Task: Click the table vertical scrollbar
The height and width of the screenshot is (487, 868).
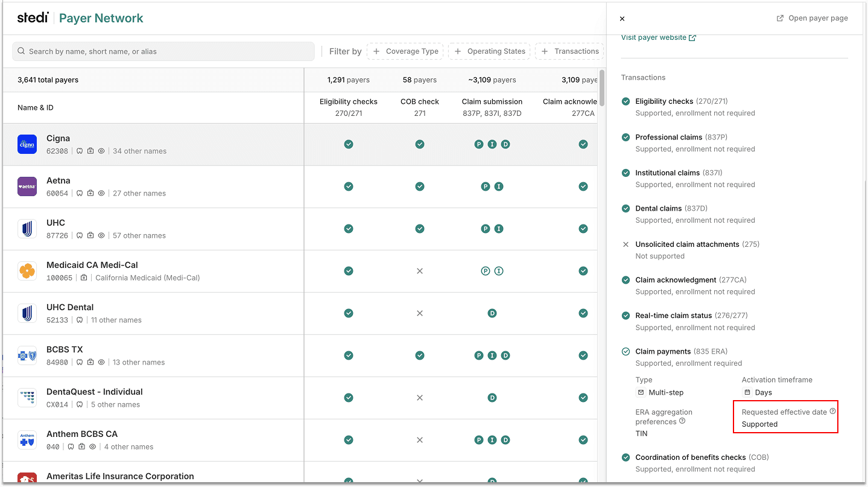Action: [x=601, y=88]
